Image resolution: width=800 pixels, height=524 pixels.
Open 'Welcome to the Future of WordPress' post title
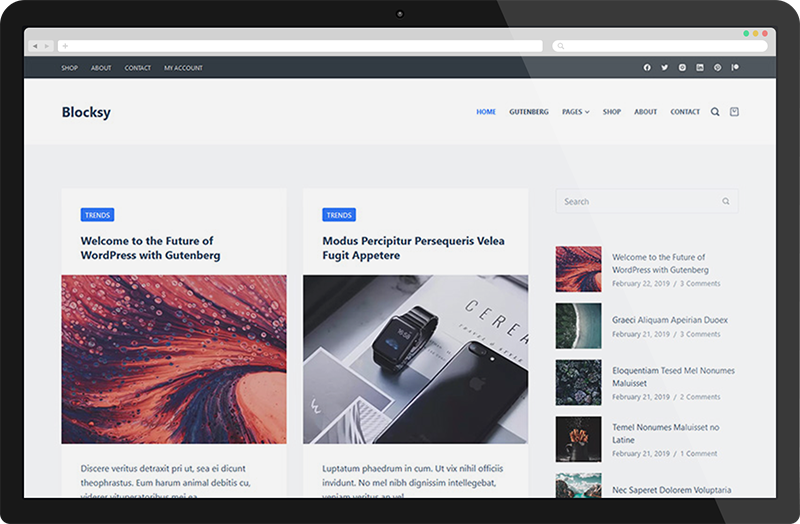pyautogui.click(x=147, y=248)
